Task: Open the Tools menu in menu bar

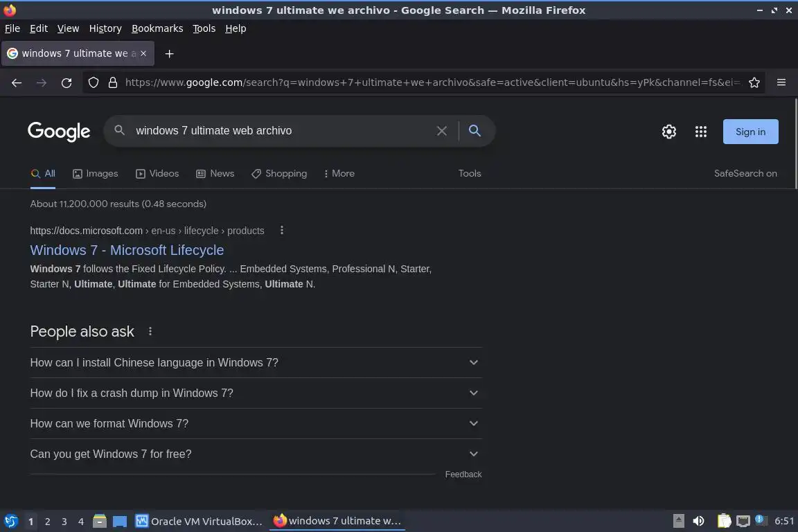Action: [204, 28]
